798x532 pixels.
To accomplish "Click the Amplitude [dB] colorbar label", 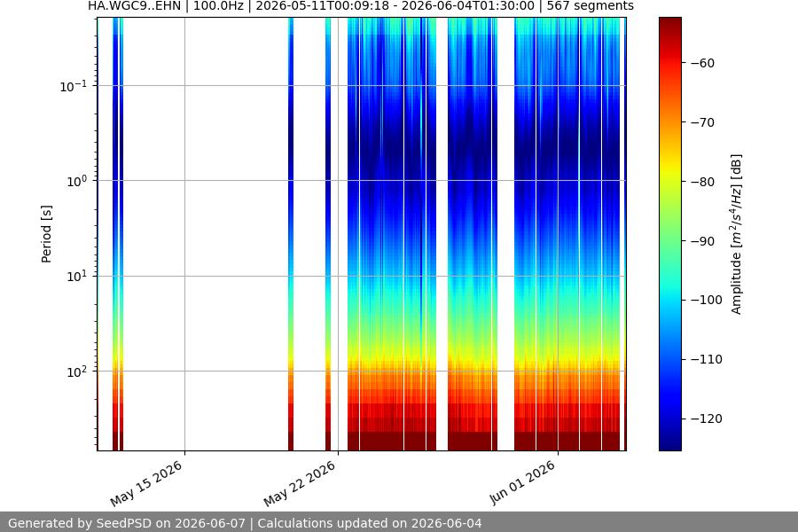I will tap(737, 234).
